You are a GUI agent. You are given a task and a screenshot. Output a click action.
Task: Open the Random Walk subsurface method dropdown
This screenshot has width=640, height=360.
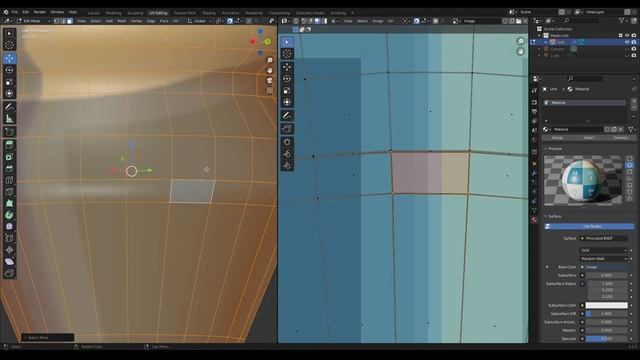(x=604, y=258)
